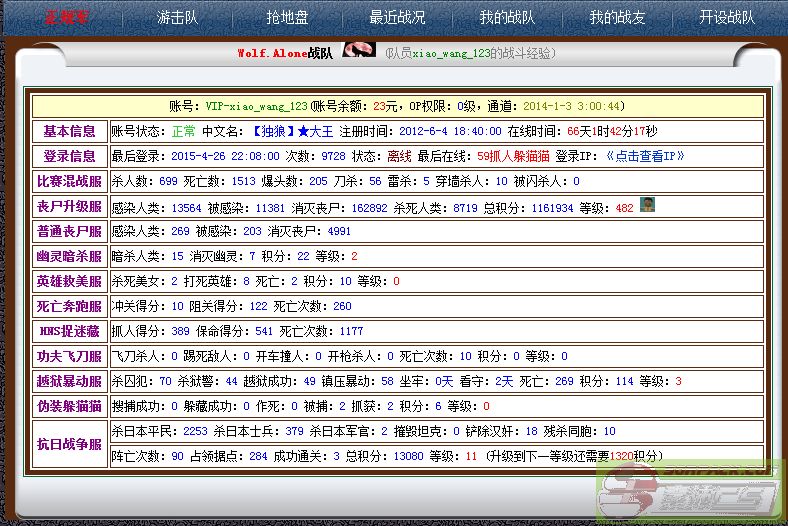Screen dimensions: 788x526
Task: Open 最近战况 in the top navigation
Action: tap(397, 17)
